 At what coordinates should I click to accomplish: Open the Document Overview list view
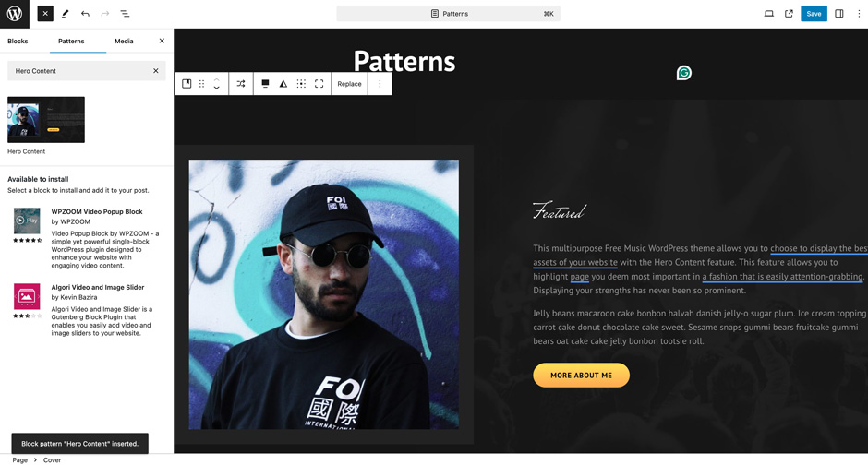(x=125, y=14)
